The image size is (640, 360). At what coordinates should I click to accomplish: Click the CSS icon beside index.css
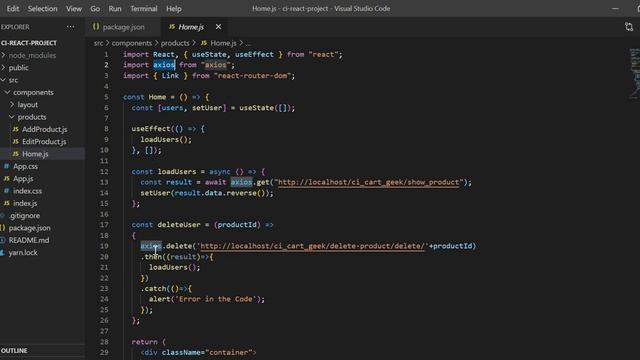pos(7,191)
